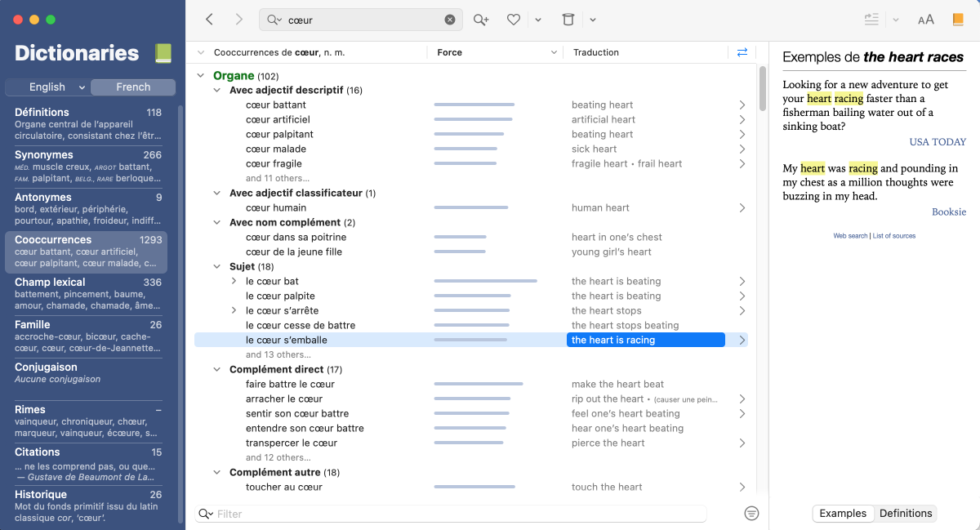Expand the 'le cœur bat' entry
This screenshot has height=530, width=980.
234,281
